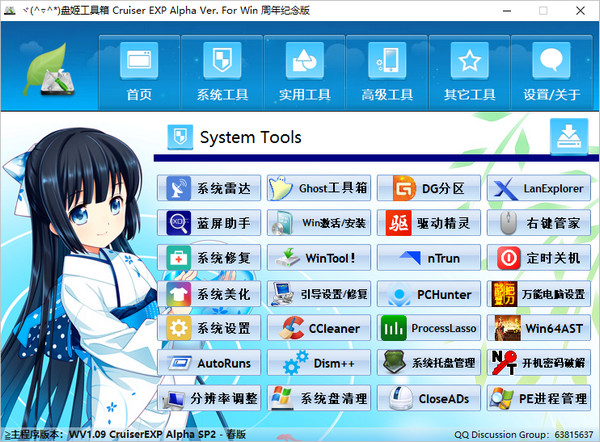Open 系统设置 tool
Image resolution: width=600 pixels, height=442 pixels.
209,328
